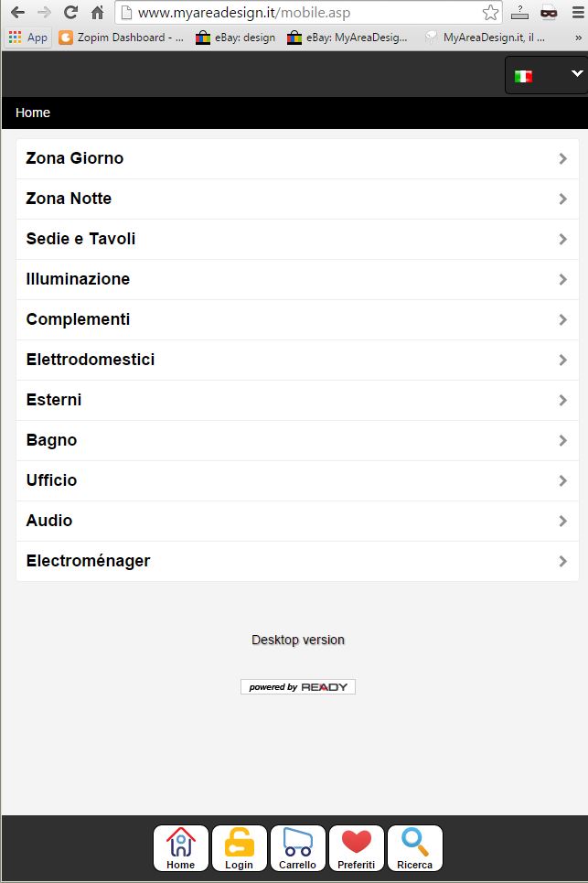Screen dimensions: 588x883
Task: Click the powered by READY badge
Action: pyautogui.click(x=297, y=687)
